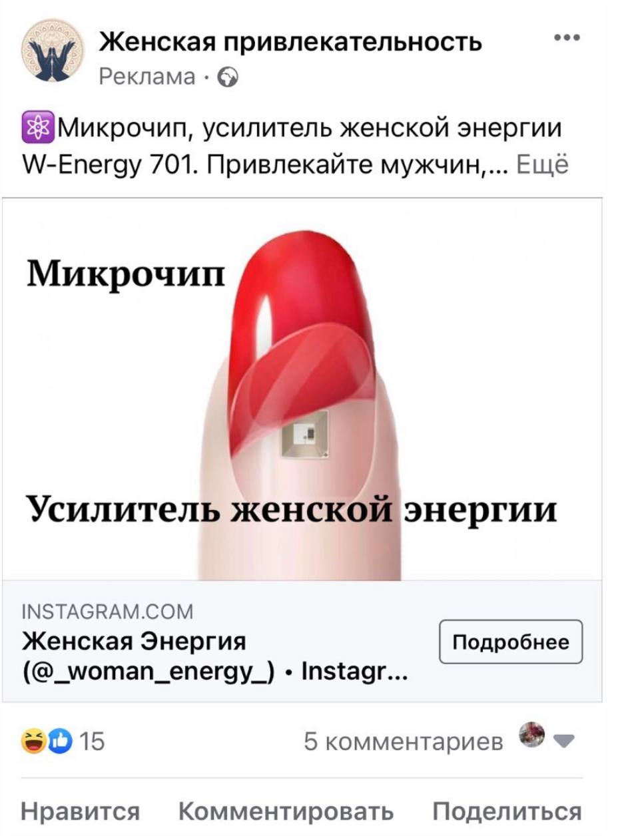This screenshot has height=840, width=630.
Task: Open the three-dot post options menu
Action: coord(567,39)
